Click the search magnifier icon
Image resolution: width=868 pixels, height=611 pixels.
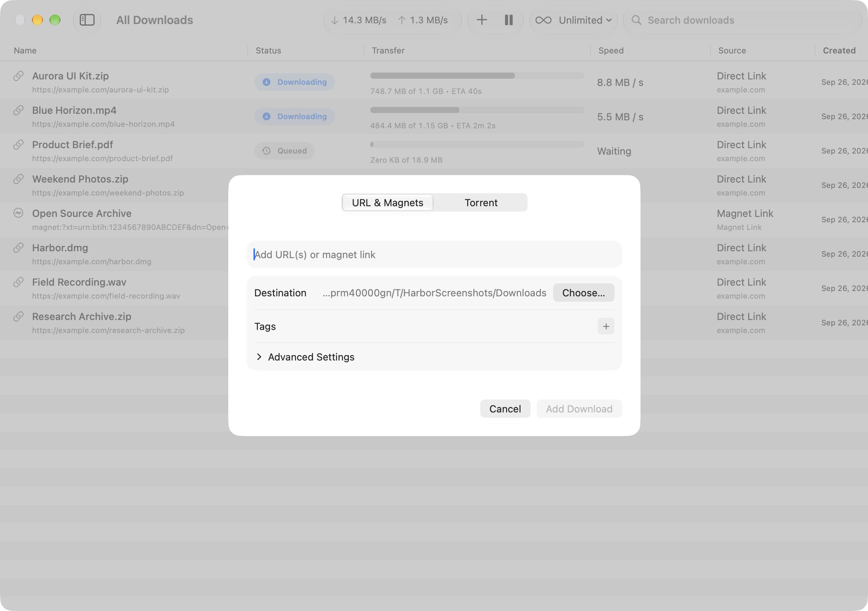[x=636, y=20]
